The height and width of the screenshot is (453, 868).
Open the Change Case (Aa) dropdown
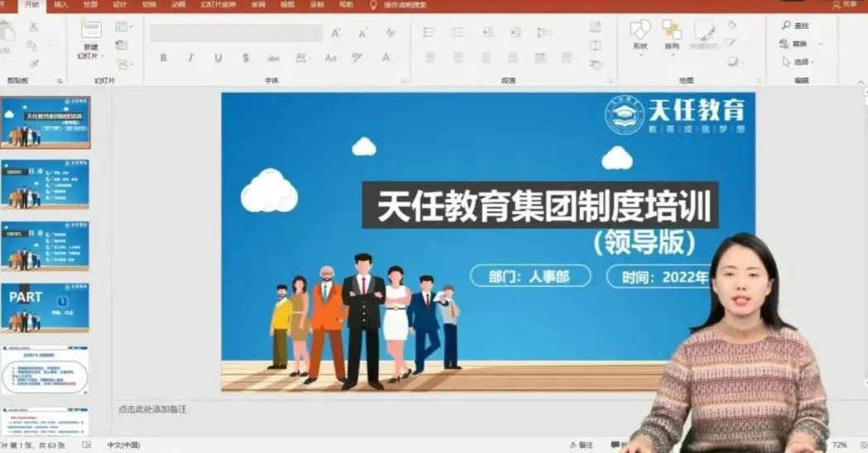pyautogui.click(x=332, y=58)
